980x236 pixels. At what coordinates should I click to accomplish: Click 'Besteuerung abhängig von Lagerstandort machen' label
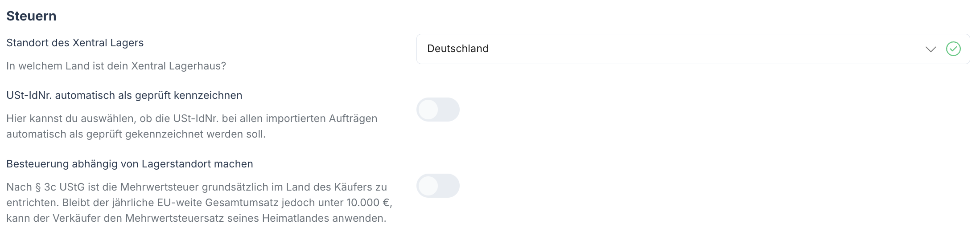(129, 164)
